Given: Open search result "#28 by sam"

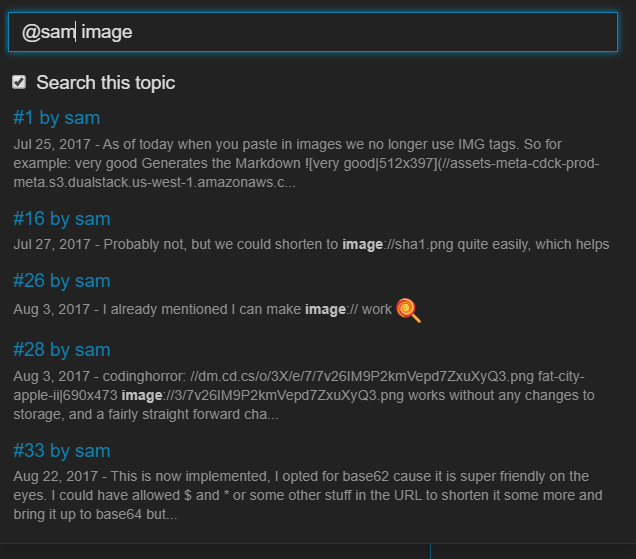Looking at the screenshot, I should pyautogui.click(x=62, y=350).
